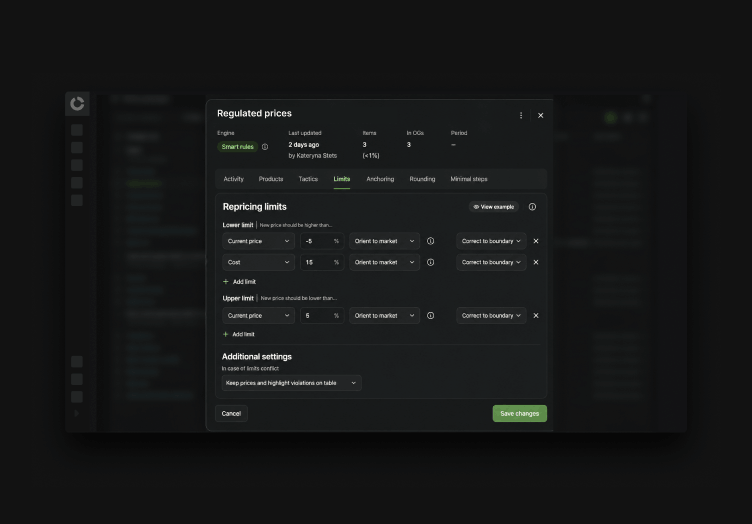Click info icon in the Cost limit row
Image resolution: width=752 pixels, height=524 pixels.
coord(431,262)
